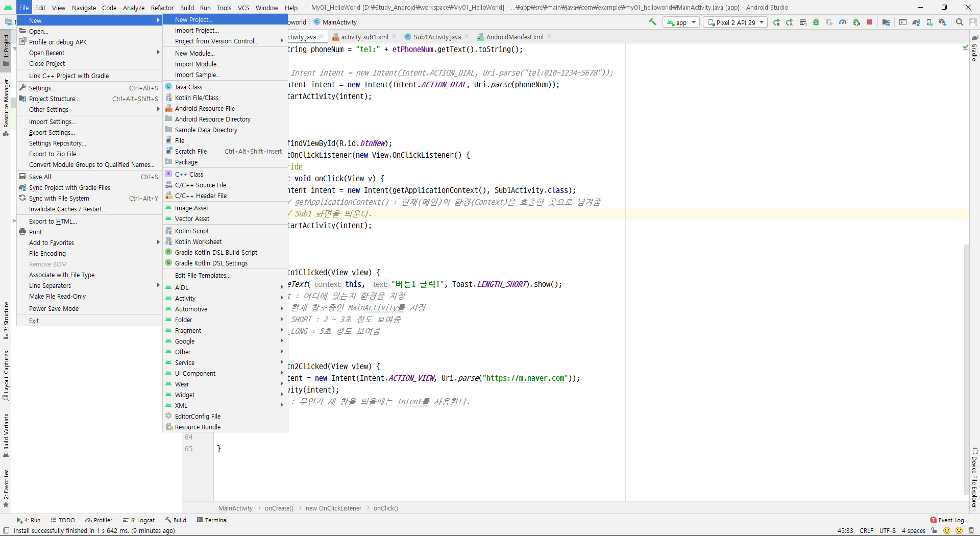Choose Kotlin File/Class menu entry
This screenshot has height=536, width=980.
click(225, 98)
